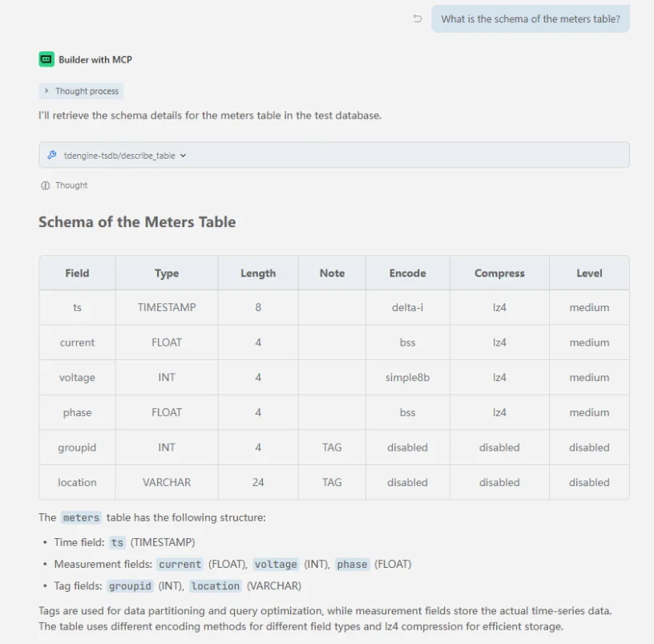Click the Type column header
Screen dimensions: 654x644
pyautogui.click(x=167, y=273)
